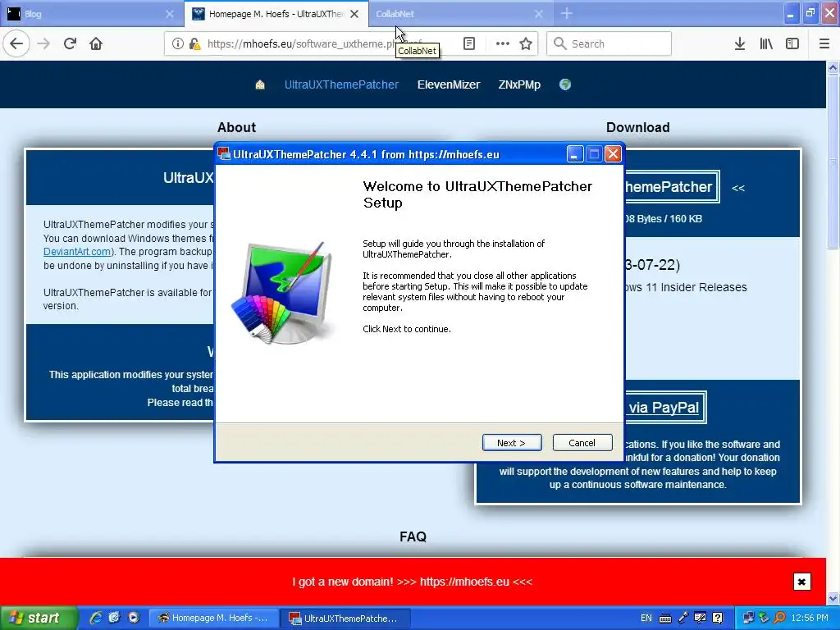The image size is (840, 630).
Task: Open the DeviantArt.com link
Action: pos(77,252)
